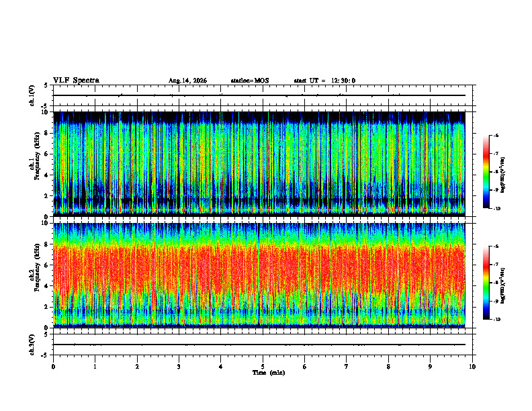Click the "VLF Spectra" title text

[76, 81]
